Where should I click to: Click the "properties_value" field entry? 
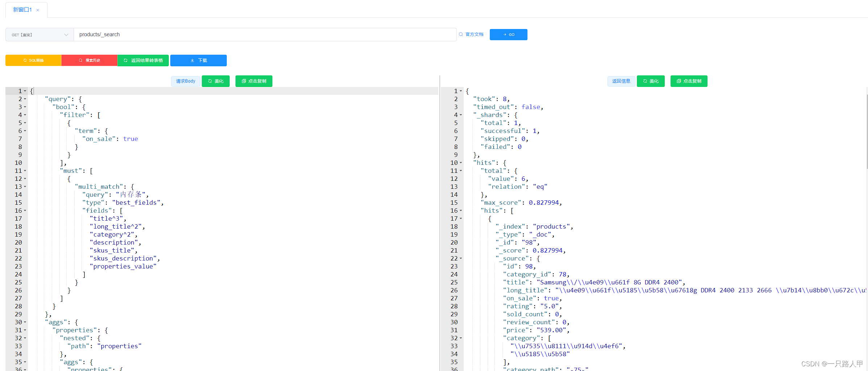tap(123, 267)
